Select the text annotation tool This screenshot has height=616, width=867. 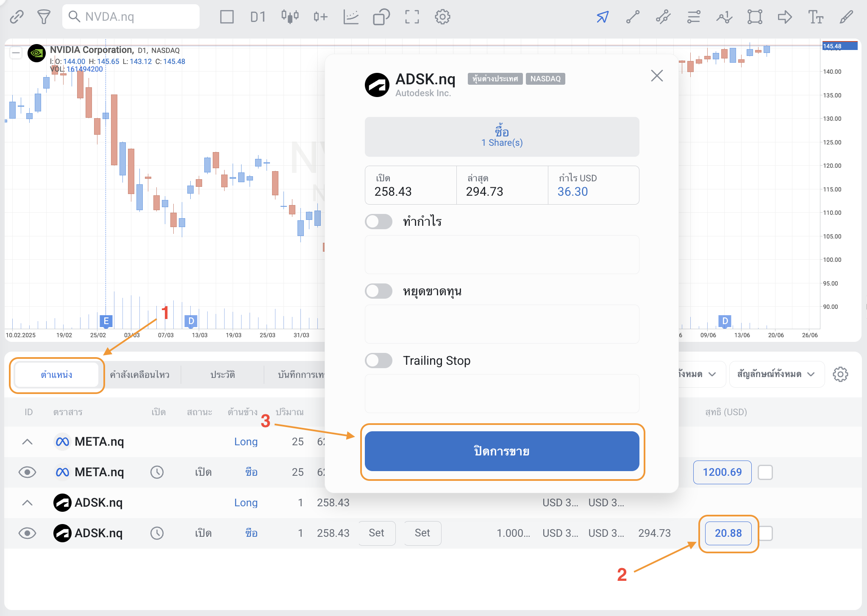(815, 17)
